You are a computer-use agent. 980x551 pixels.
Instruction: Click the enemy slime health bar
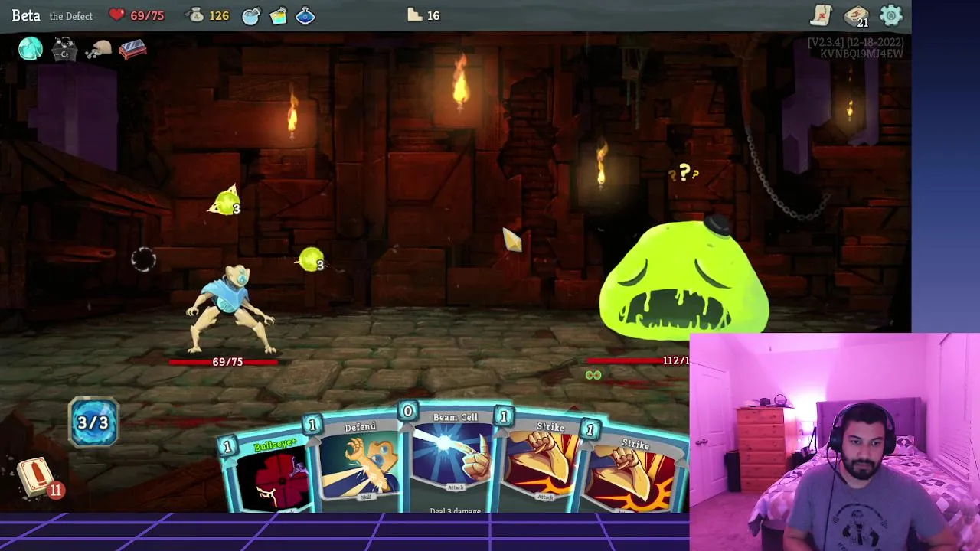point(638,360)
